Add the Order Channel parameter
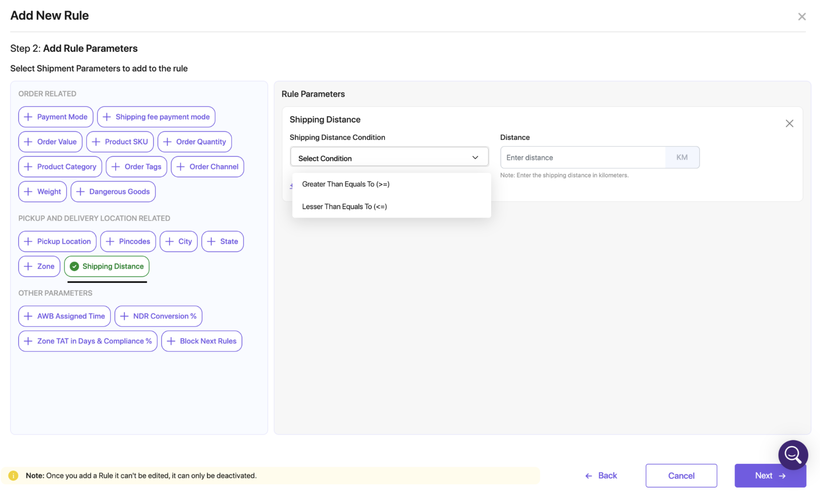This screenshot has width=820, height=504. [207, 167]
